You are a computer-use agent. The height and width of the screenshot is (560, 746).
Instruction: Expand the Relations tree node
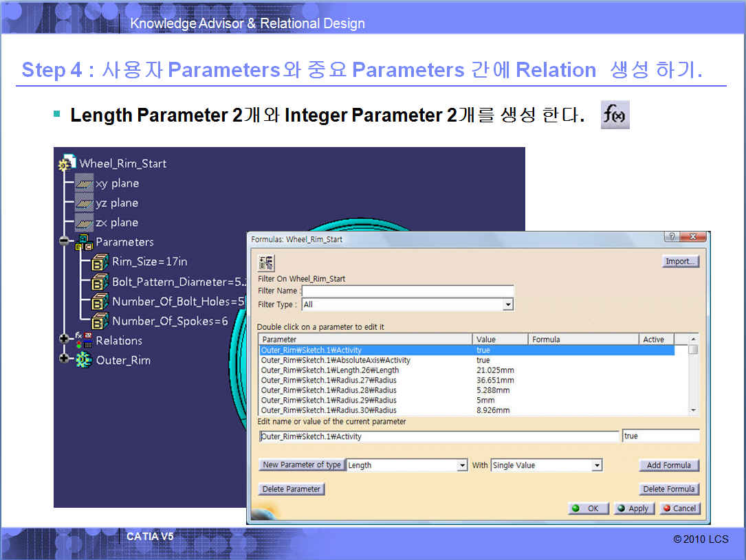click(x=65, y=339)
